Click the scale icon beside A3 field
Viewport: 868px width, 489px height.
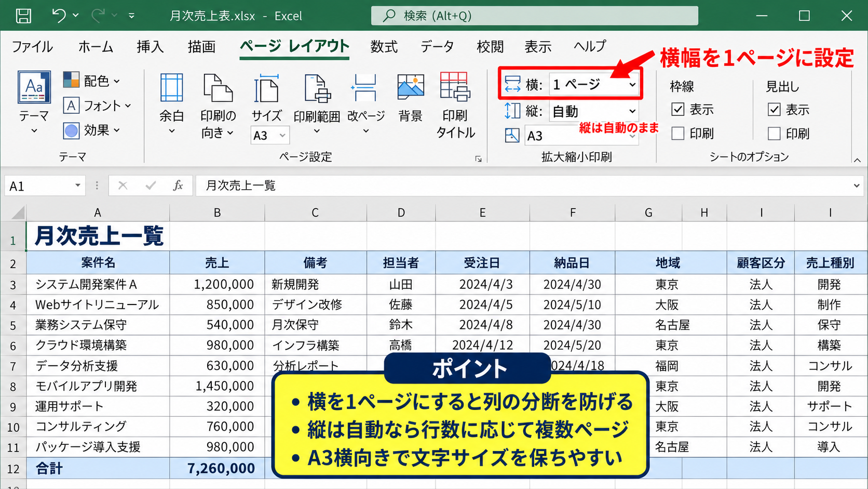[512, 136]
